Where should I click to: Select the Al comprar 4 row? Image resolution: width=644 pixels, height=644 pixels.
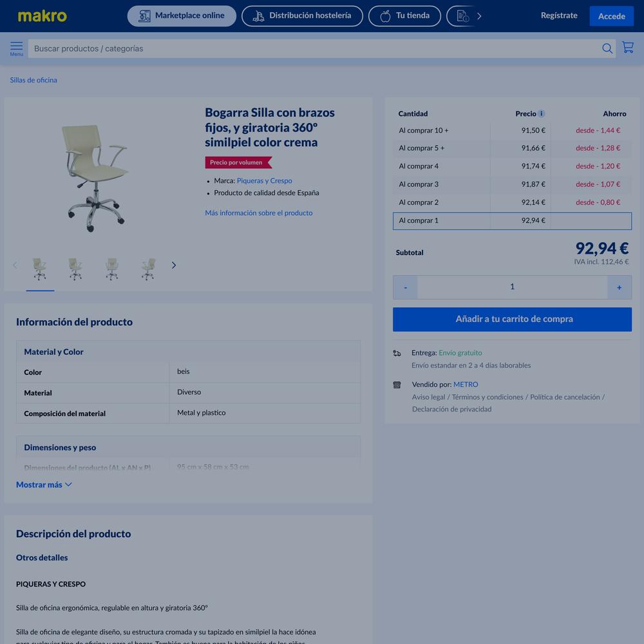click(x=512, y=166)
